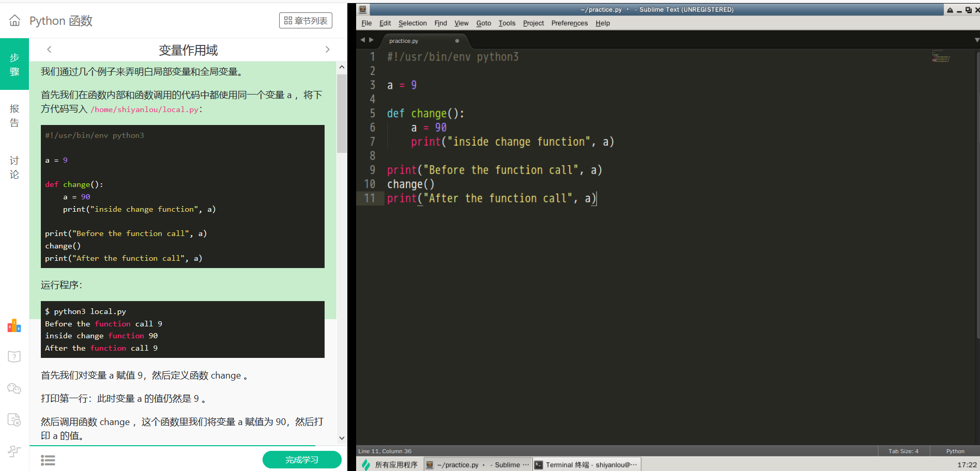Click the lesson panel scrollbar thumb
Screen dimensions: 980x471
[342, 114]
